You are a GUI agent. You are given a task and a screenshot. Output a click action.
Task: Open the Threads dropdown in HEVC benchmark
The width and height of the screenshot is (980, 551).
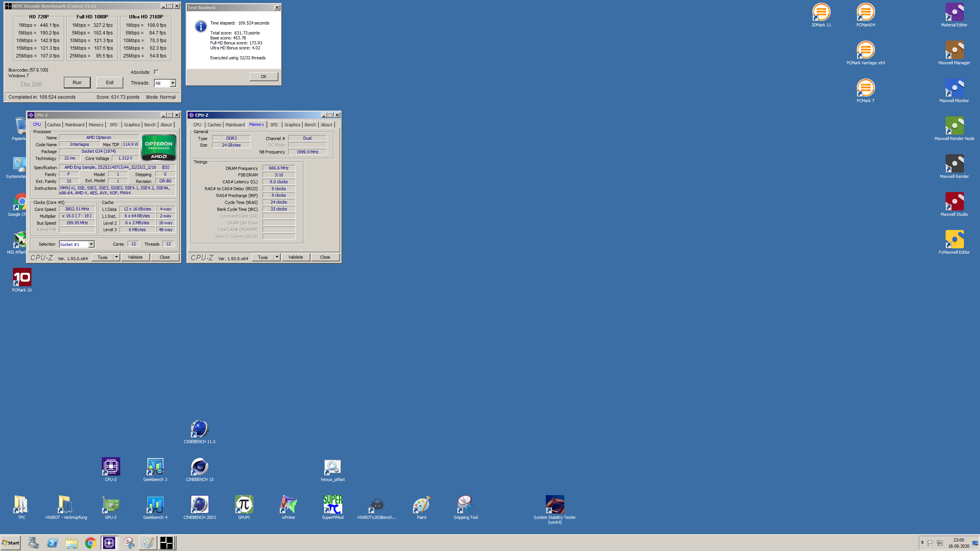(173, 83)
